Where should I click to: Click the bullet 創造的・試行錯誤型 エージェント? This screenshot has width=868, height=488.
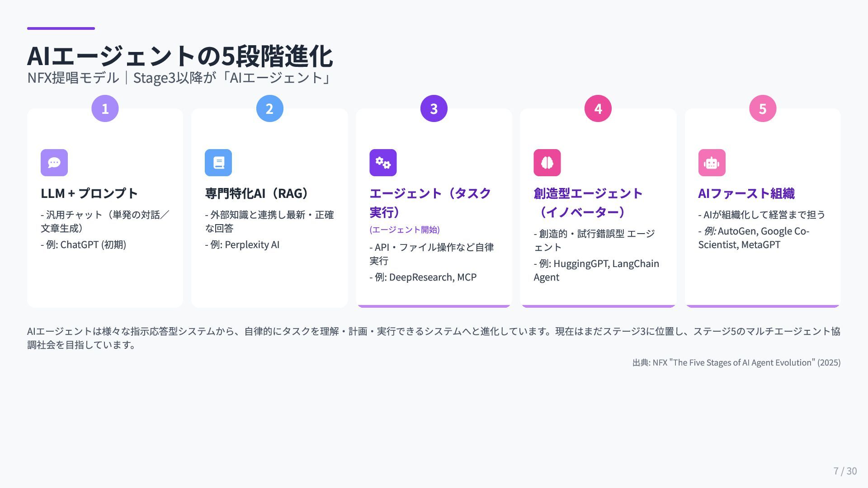pyautogui.click(x=594, y=240)
